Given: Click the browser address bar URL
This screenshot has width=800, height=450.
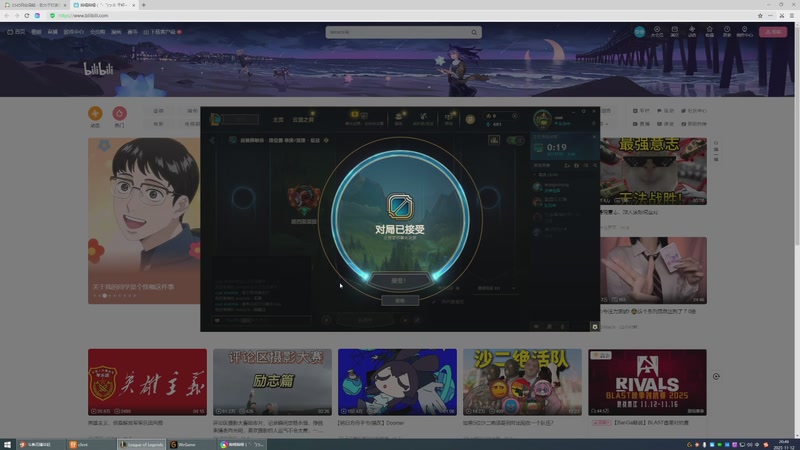Looking at the screenshot, I should [x=84, y=15].
